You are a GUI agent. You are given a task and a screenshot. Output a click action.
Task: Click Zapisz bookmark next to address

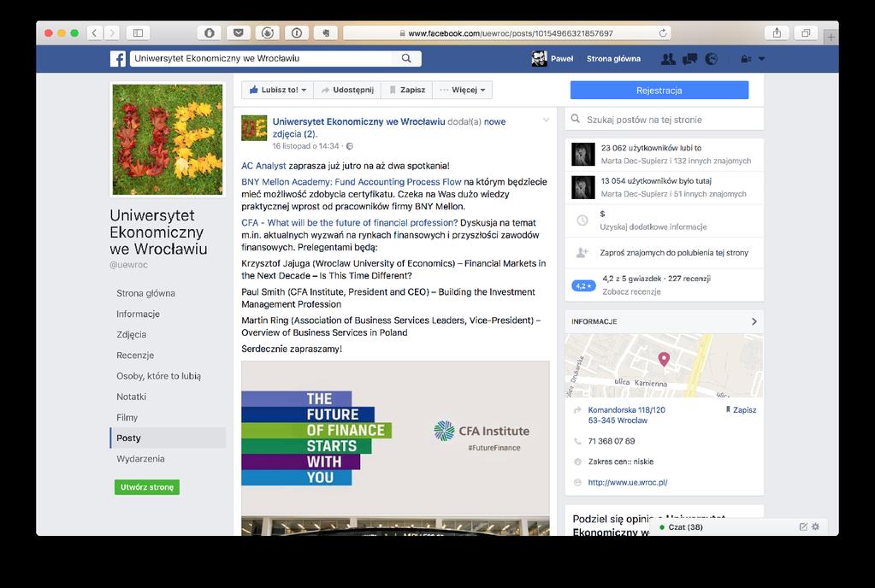[741, 409]
